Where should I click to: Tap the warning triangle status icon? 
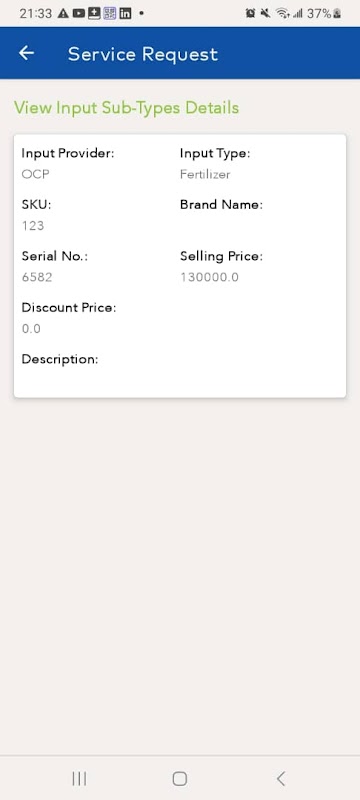click(63, 14)
